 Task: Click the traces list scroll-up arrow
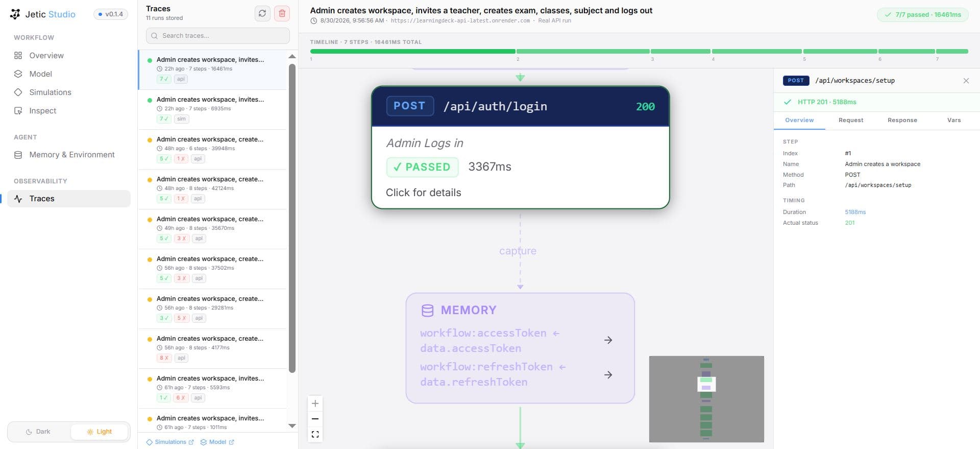pyautogui.click(x=292, y=56)
